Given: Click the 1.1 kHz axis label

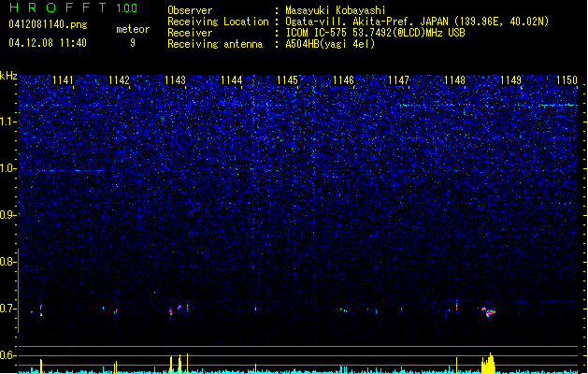Looking at the screenshot, I should tap(7, 122).
